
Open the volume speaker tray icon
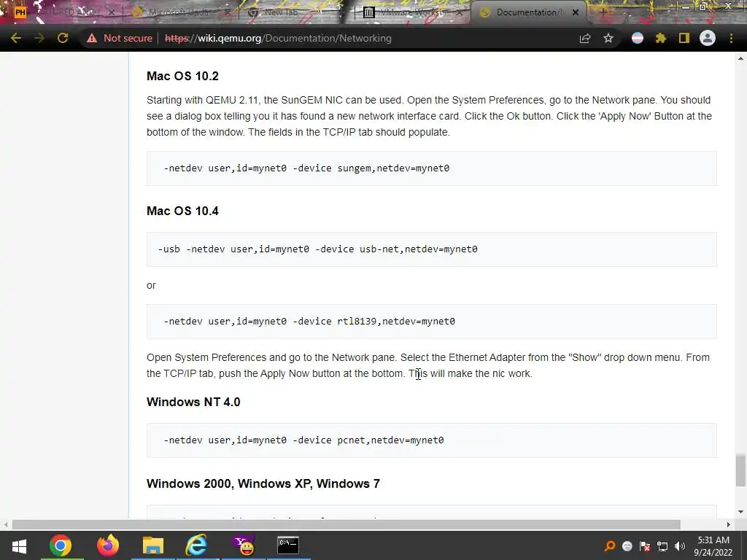click(680, 546)
